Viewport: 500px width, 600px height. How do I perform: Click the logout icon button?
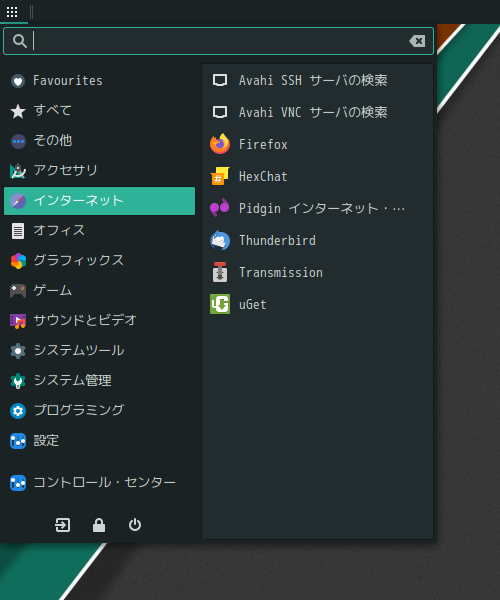pyautogui.click(x=62, y=525)
